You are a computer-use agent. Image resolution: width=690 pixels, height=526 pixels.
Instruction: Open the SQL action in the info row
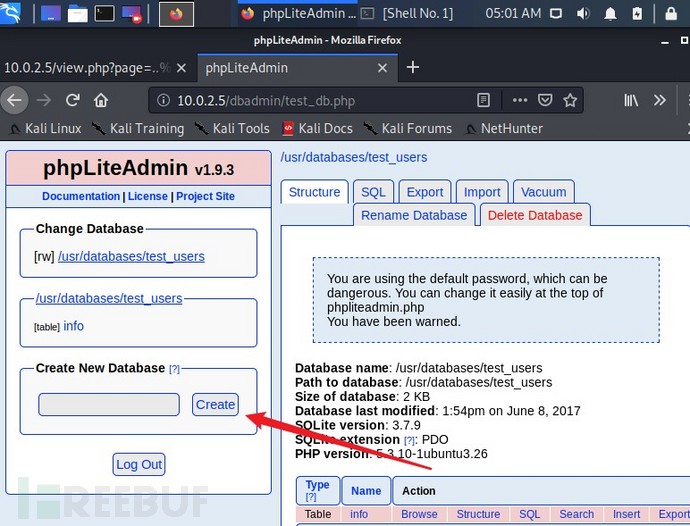pos(529,514)
